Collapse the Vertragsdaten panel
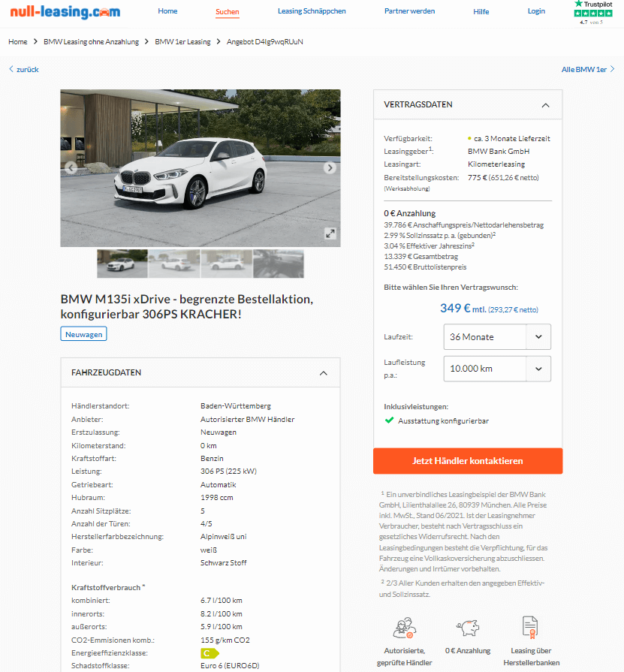This screenshot has width=624, height=672. point(545,105)
